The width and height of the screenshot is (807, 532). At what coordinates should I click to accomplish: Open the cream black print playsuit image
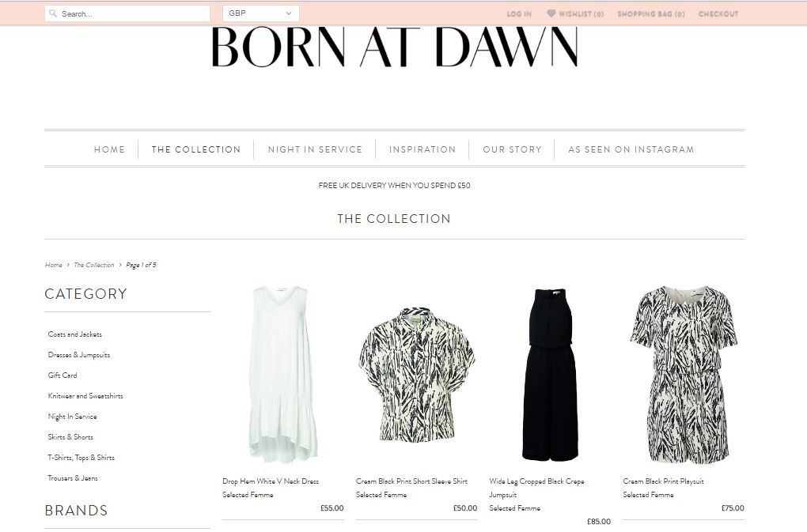pyautogui.click(x=684, y=375)
